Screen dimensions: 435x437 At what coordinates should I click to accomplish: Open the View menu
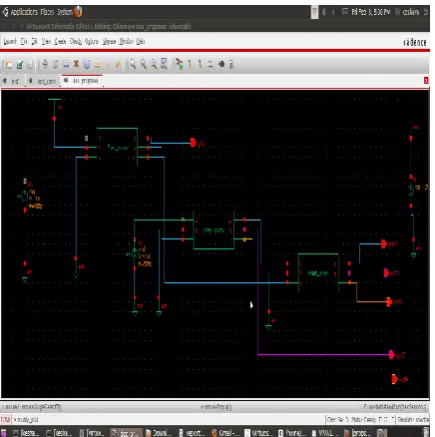pos(46,41)
